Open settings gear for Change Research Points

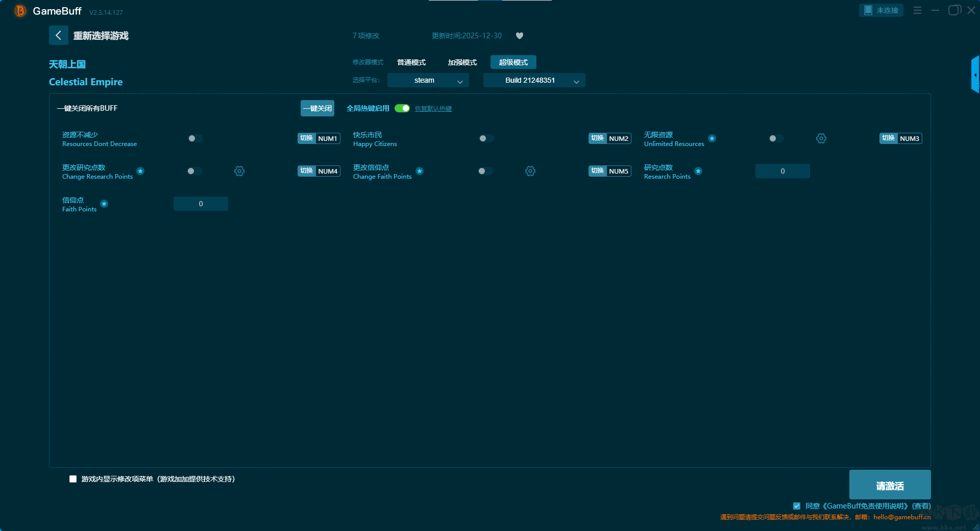tap(239, 171)
